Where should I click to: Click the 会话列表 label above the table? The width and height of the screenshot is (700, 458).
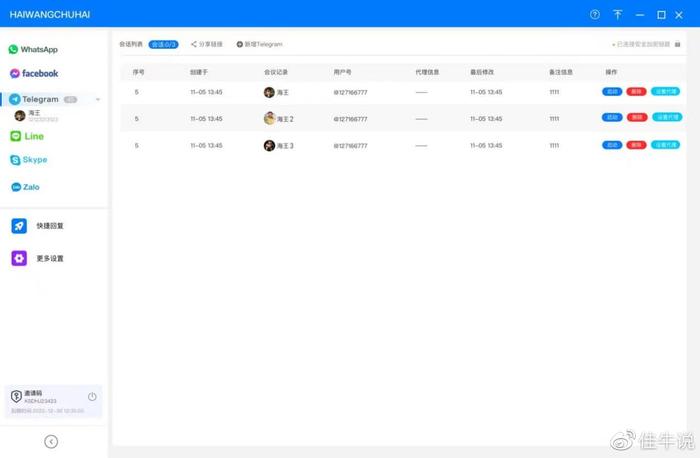point(131,44)
